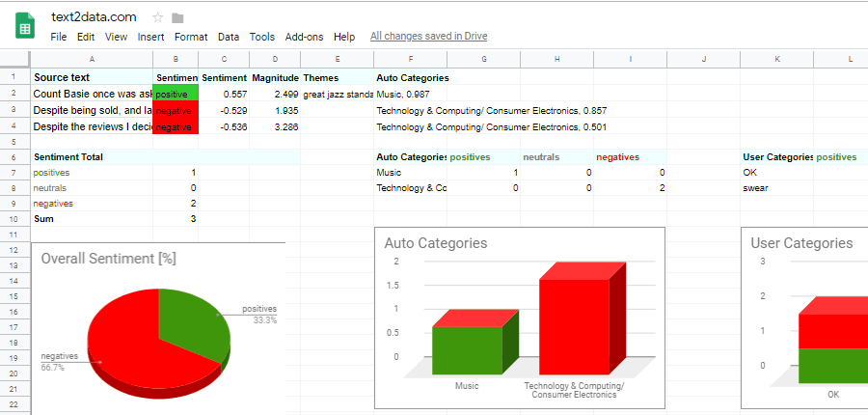The width and height of the screenshot is (868, 415).
Task: Select row 1 header
Action: (x=14, y=77)
